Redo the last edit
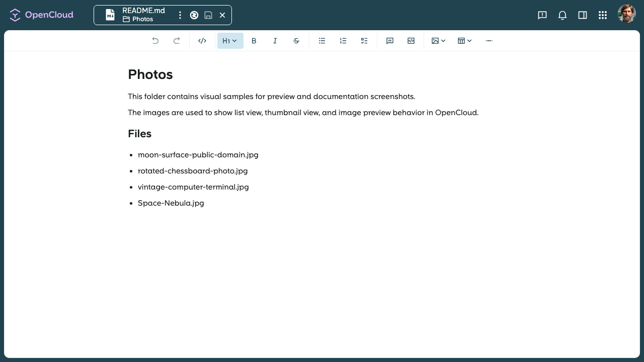 pos(177,41)
